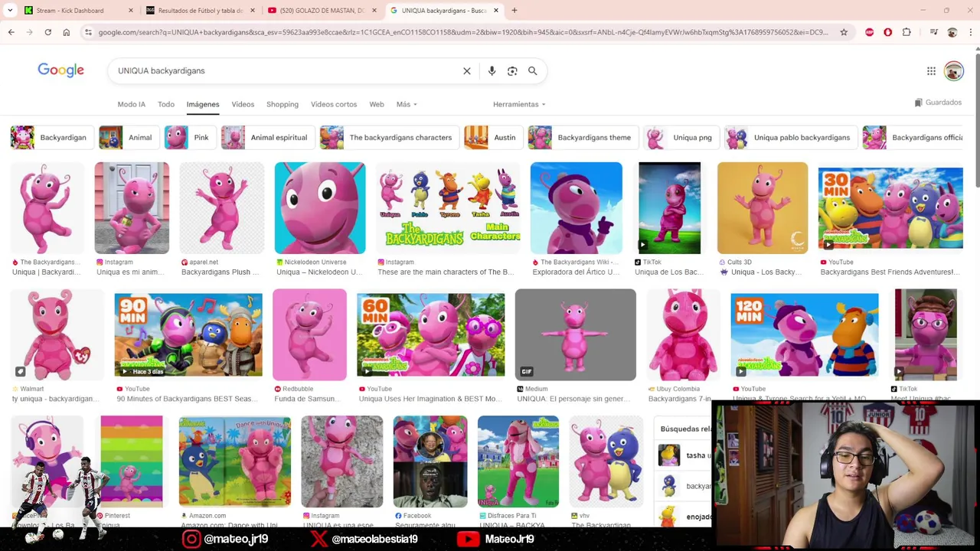Switch to the GOLAZO DE MASTAN YouTube tab
Viewport: 980px width, 551px height.
click(322, 11)
